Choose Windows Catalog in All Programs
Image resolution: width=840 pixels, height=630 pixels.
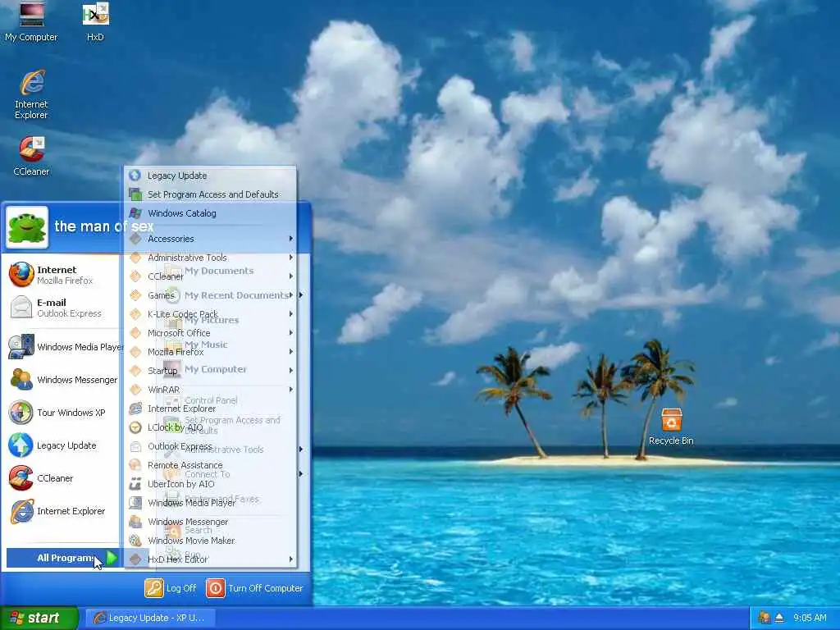tap(211, 213)
